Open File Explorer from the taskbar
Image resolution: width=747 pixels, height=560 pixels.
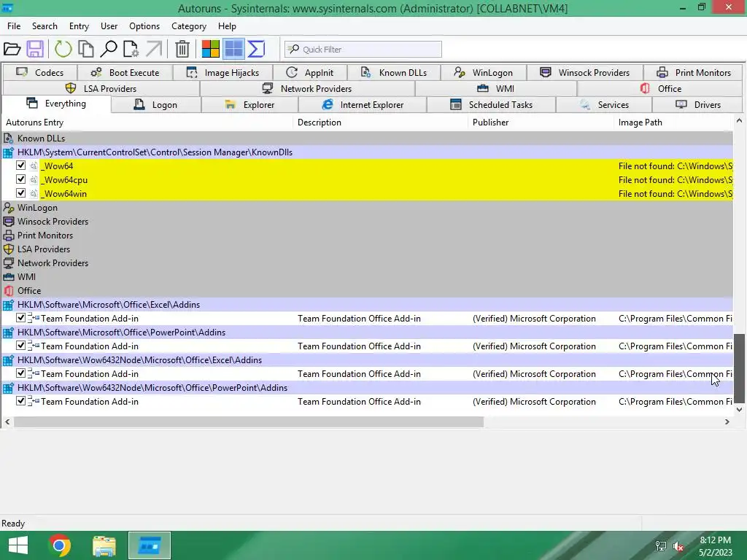click(x=104, y=545)
